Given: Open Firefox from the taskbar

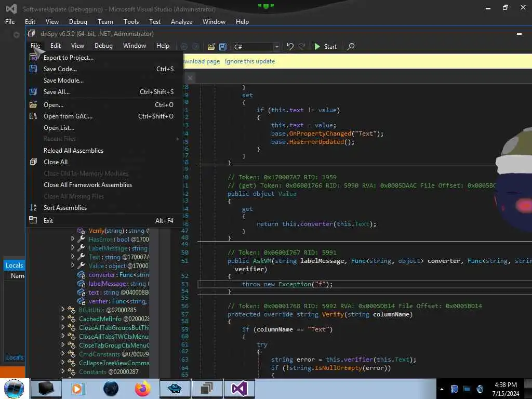Looking at the screenshot, I should [x=142, y=389].
